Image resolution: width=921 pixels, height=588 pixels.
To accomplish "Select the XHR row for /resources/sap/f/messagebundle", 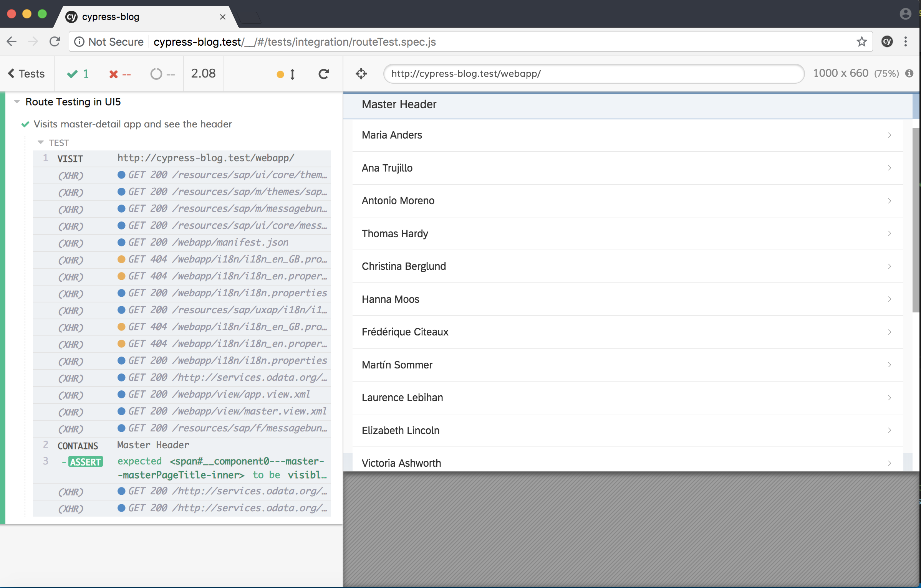I will [x=182, y=428].
